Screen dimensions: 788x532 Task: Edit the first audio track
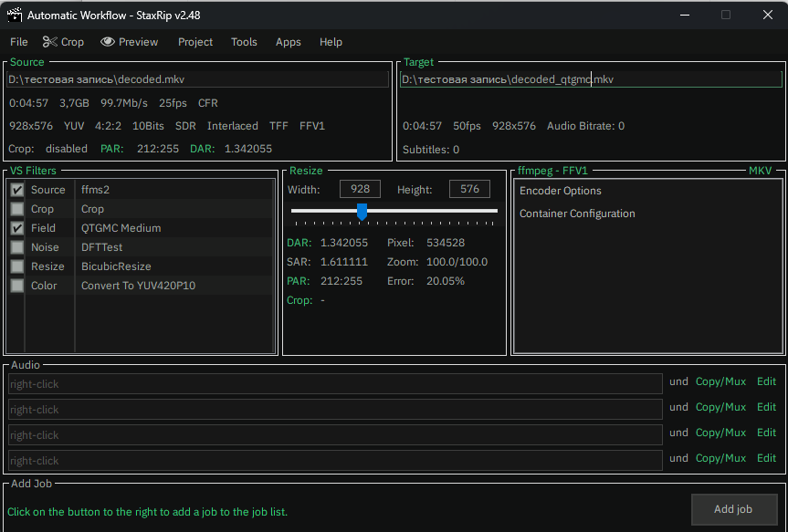[766, 381]
